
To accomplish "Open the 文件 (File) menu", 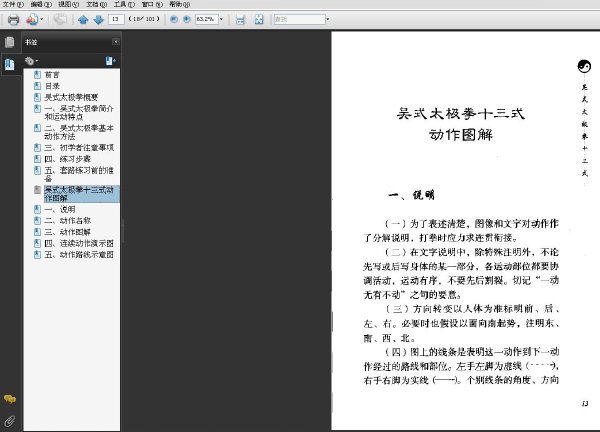I will (13, 4).
